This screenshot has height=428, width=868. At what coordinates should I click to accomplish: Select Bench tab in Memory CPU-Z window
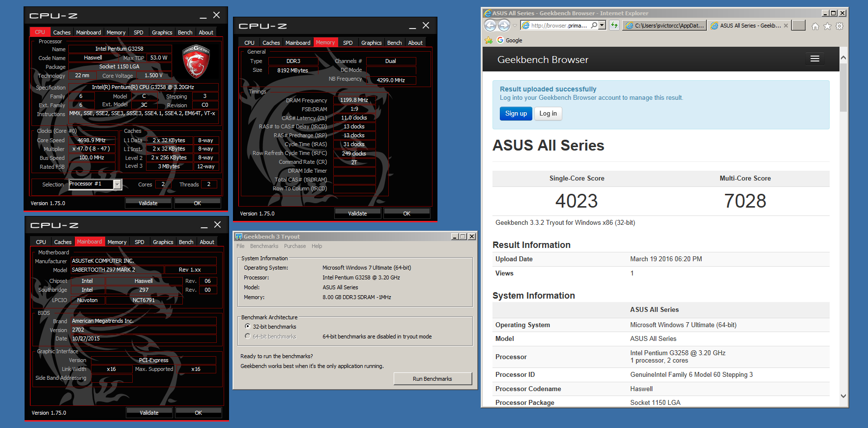pos(395,43)
